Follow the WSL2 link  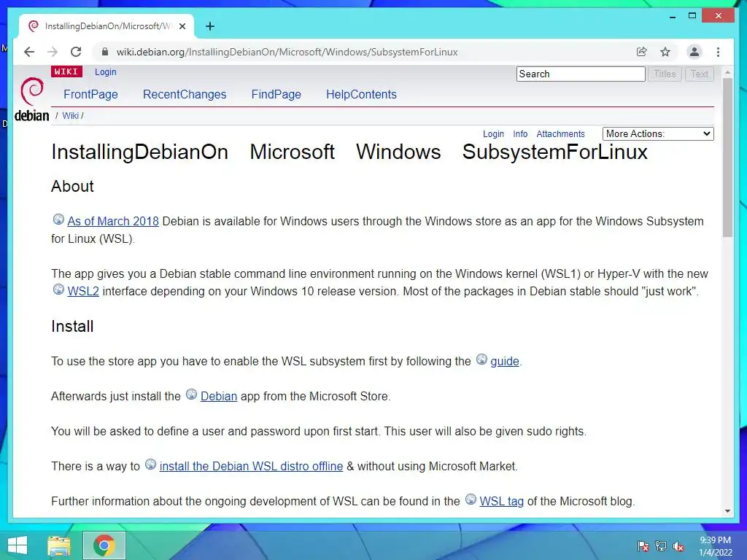(x=83, y=292)
